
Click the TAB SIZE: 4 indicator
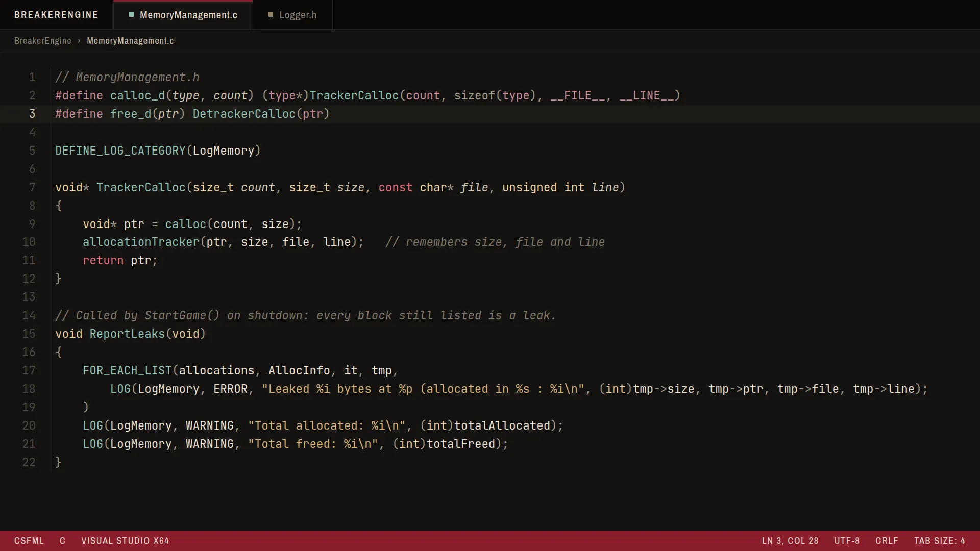coord(939,541)
